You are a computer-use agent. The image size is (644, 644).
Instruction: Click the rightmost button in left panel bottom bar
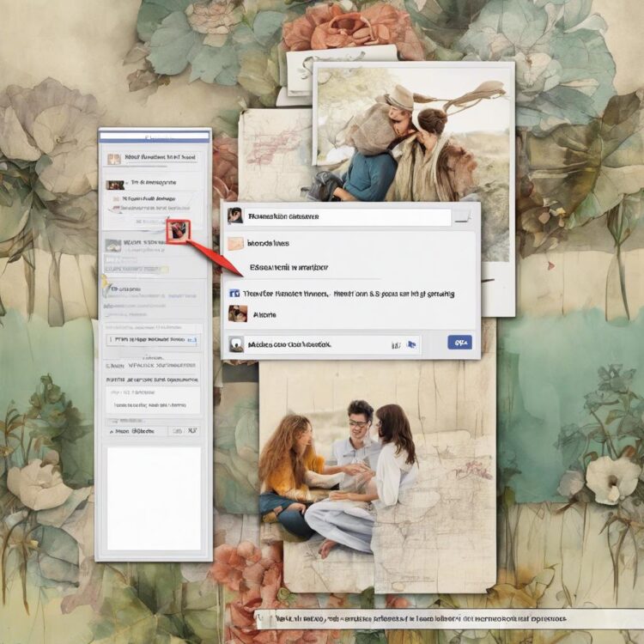coord(192,431)
